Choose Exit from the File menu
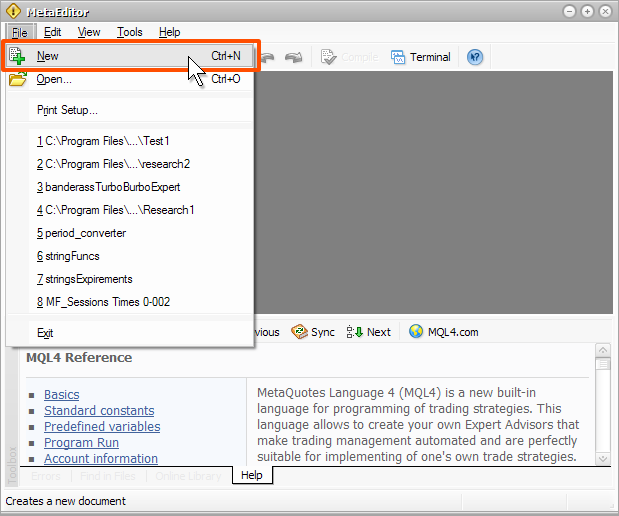Viewport: 619px width, 516px height. 130,333
